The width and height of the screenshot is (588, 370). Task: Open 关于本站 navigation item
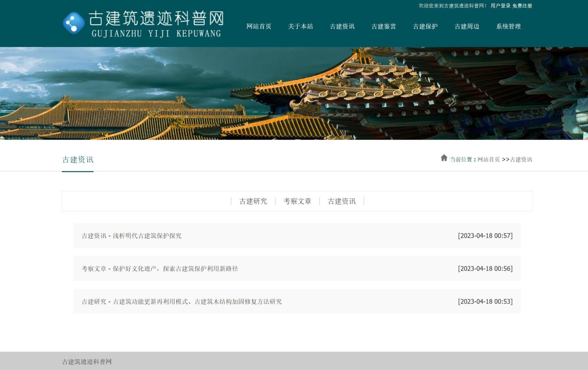(x=300, y=26)
